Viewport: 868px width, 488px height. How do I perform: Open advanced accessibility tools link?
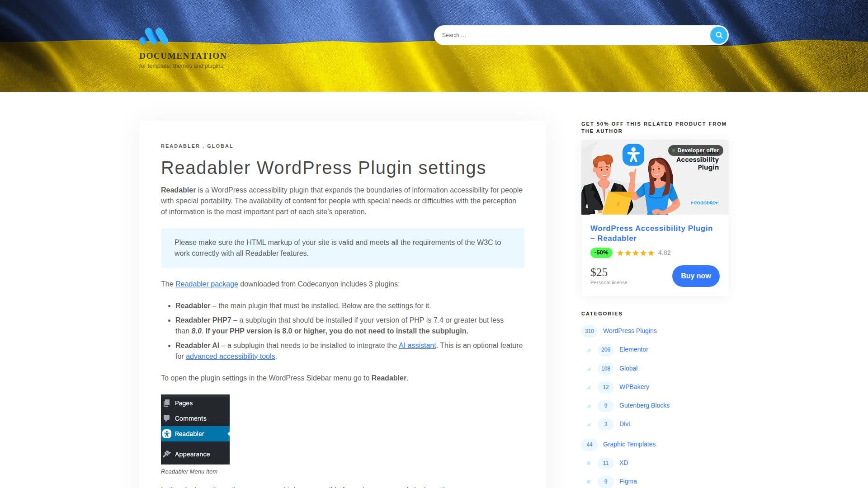pyautogui.click(x=230, y=356)
